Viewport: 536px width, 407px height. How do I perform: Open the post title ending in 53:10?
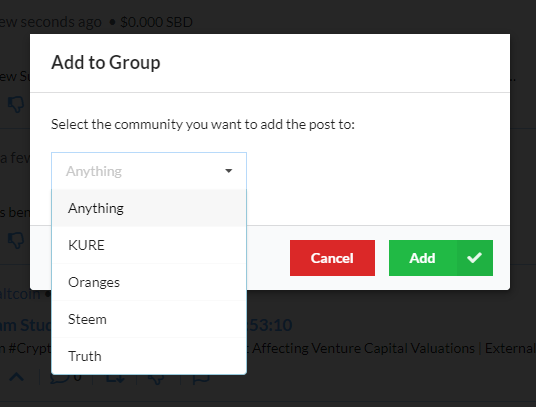(269, 325)
